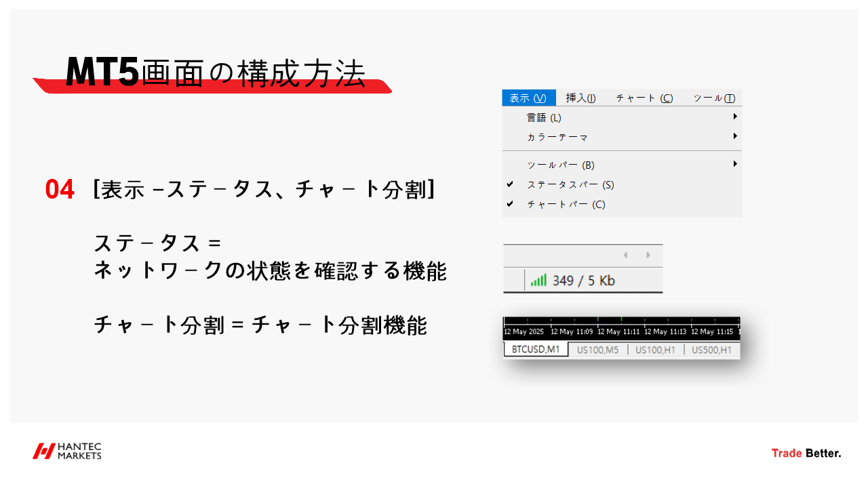Click the green network signal bars icon
Image resolution: width=868 pixels, height=488 pixels.
point(540,280)
